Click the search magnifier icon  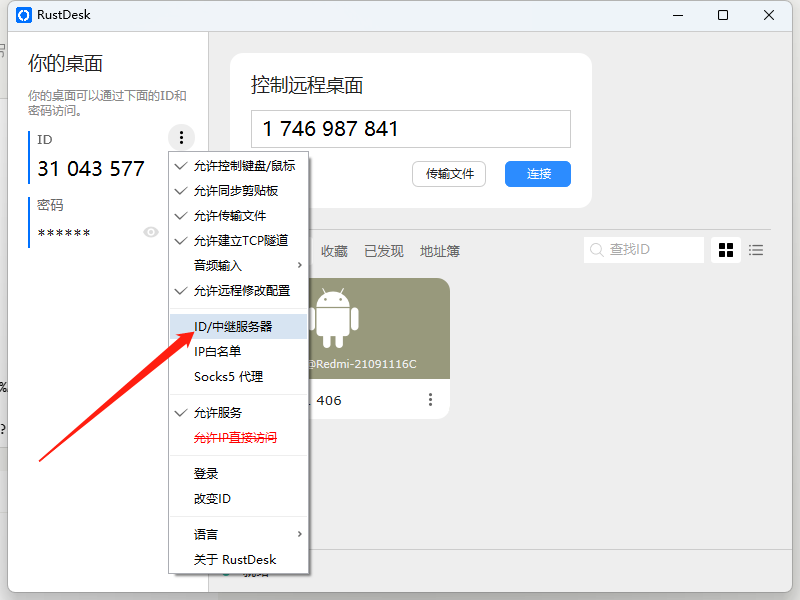(596, 249)
